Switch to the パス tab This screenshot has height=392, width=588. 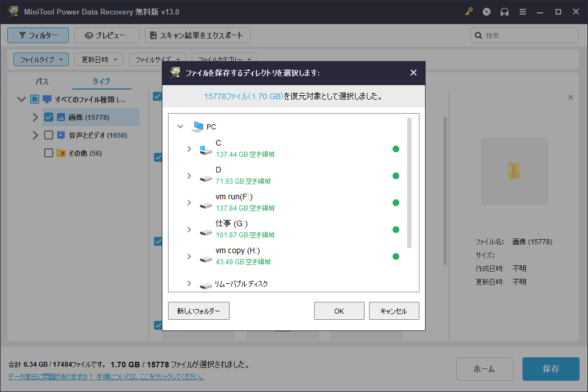pyautogui.click(x=42, y=81)
